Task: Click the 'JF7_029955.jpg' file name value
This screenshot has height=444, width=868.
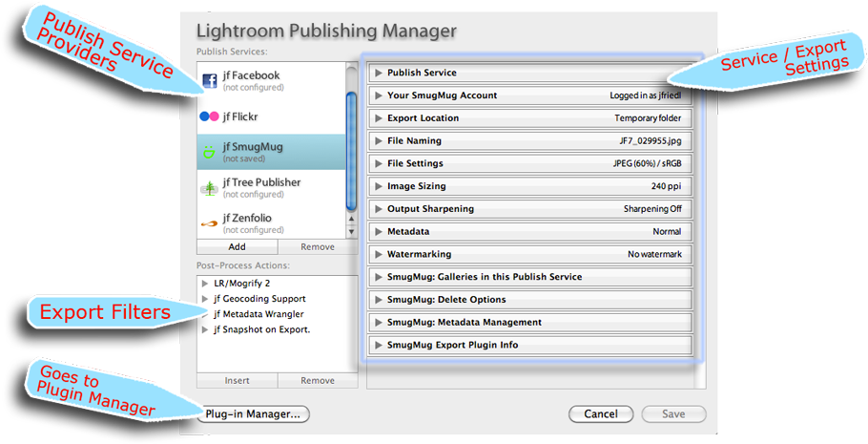Action: tap(651, 140)
